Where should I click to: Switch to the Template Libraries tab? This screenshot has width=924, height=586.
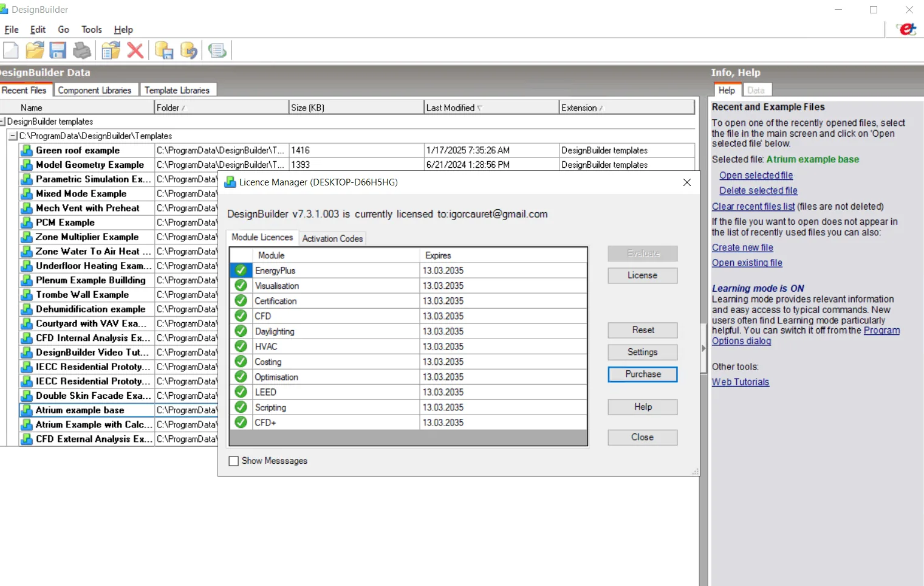[x=177, y=90]
